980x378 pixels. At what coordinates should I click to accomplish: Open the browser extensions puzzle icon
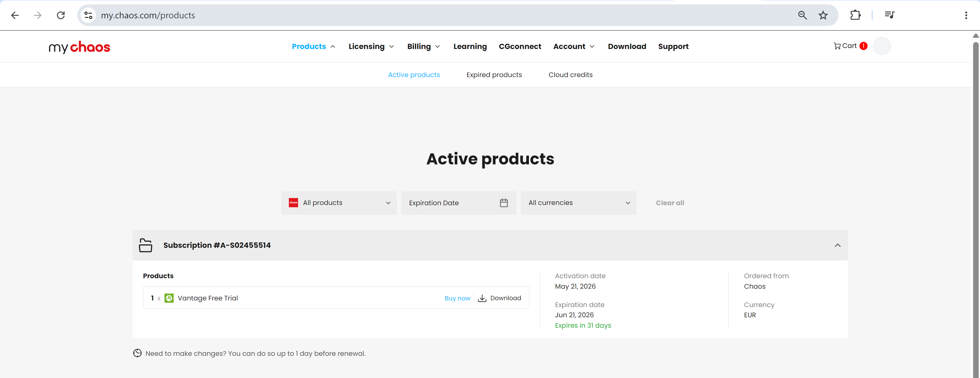[855, 15]
